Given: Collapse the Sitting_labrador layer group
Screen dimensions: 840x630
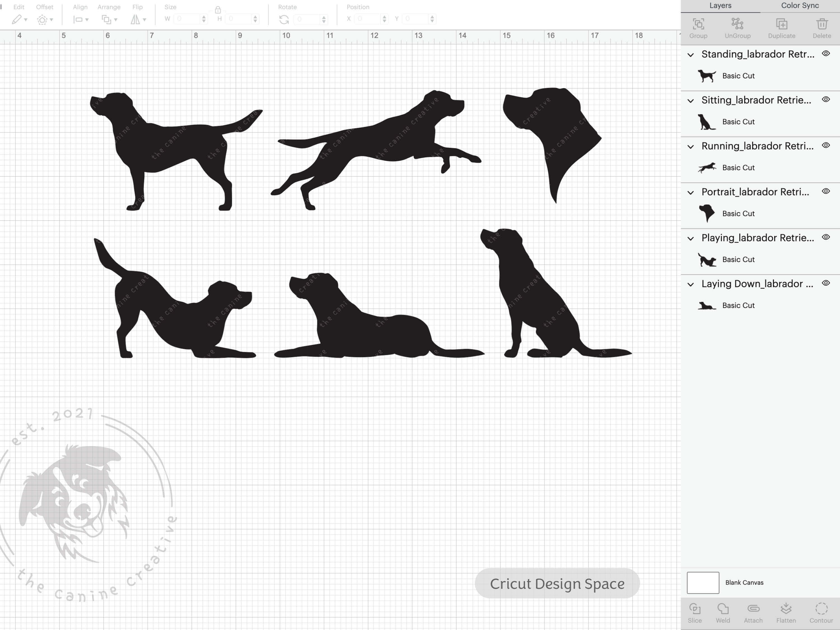Looking at the screenshot, I should tap(691, 101).
